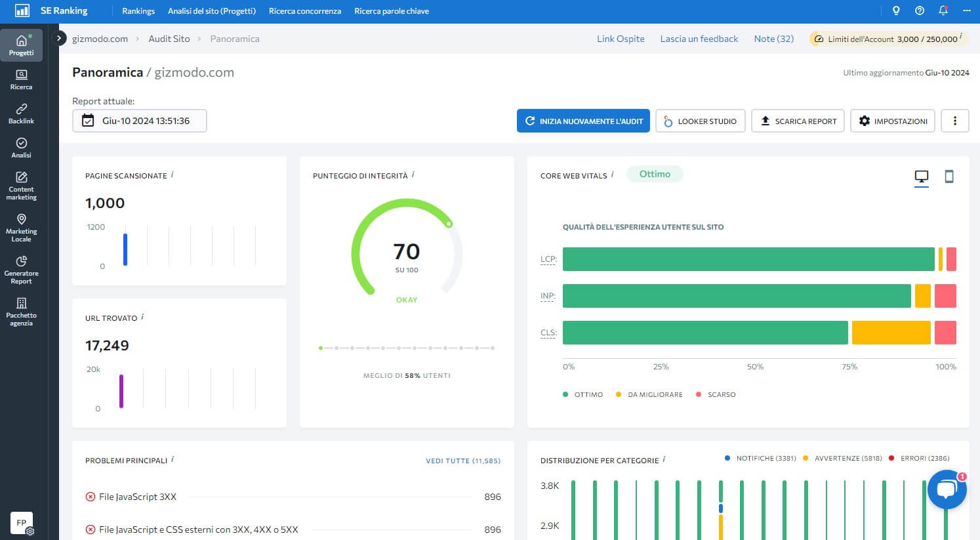Open Pacchetto agenzia in the sidebar

click(21, 312)
